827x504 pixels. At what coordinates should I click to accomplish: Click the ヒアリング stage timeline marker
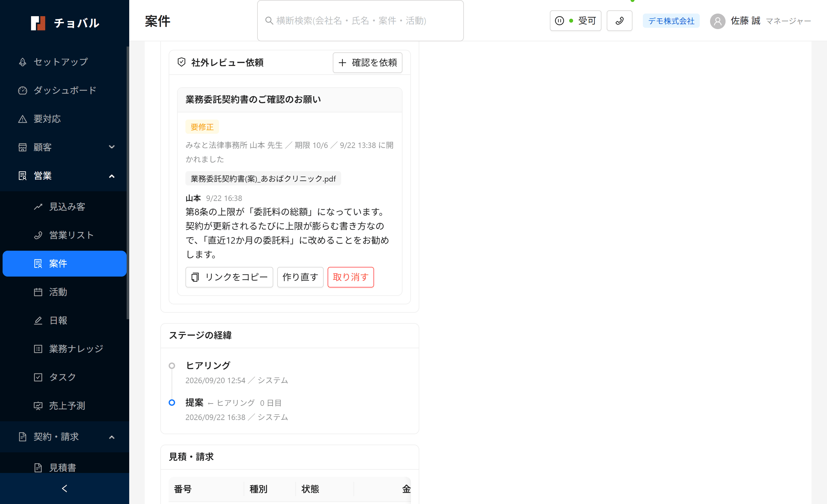(x=172, y=366)
